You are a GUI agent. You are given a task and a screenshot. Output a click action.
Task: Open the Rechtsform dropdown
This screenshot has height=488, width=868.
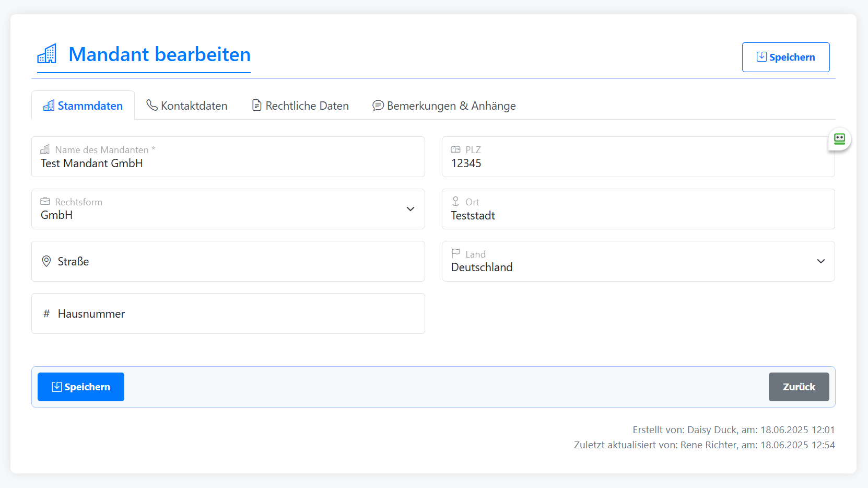[x=410, y=209]
